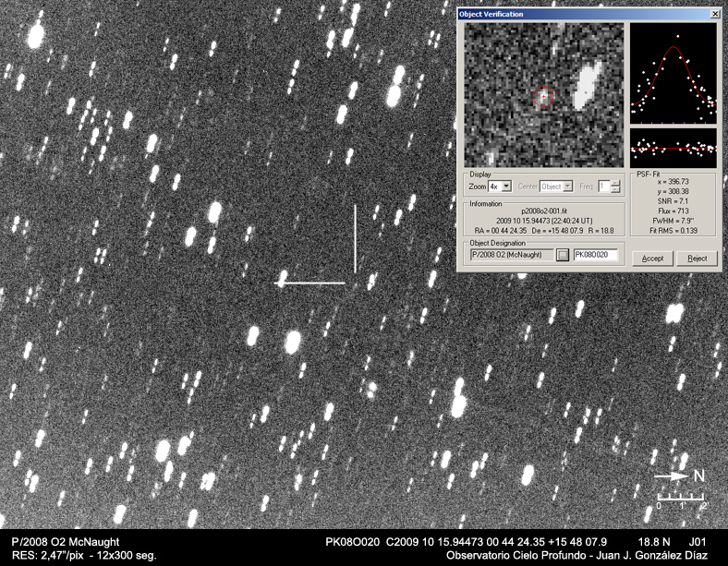728x566 pixels.
Task: Click the arcminute scale bar
Action: point(682,499)
